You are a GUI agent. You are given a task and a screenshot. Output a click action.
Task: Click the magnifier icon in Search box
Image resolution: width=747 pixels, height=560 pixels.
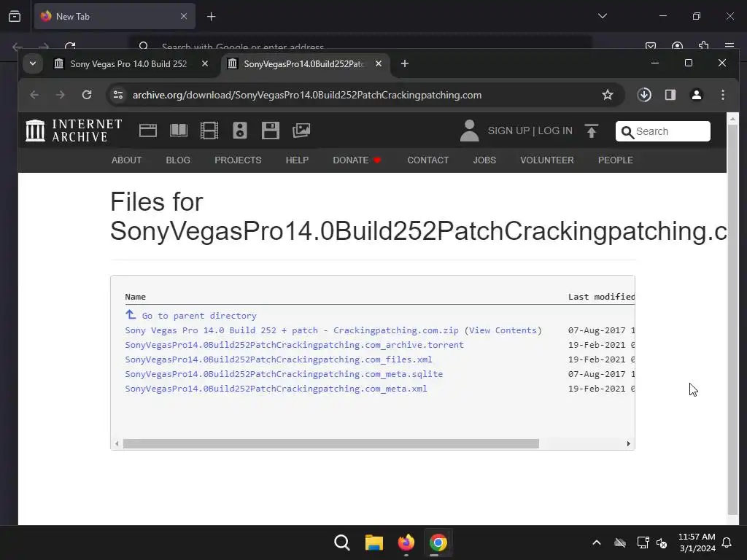627,132
